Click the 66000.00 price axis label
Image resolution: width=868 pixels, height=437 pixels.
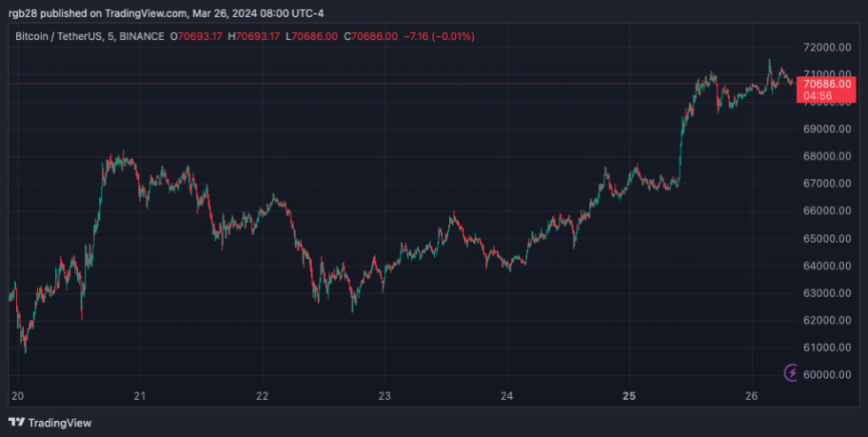[827, 211]
